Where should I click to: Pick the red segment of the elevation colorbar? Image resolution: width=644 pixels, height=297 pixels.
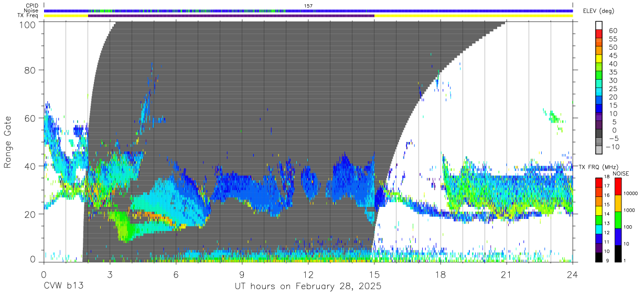coord(599,35)
